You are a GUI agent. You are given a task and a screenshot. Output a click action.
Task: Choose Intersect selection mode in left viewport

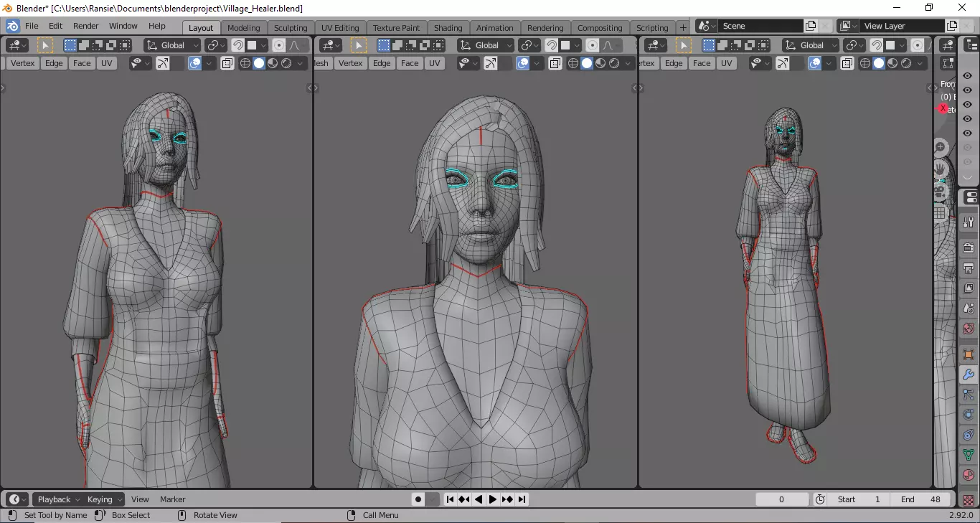tap(125, 45)
